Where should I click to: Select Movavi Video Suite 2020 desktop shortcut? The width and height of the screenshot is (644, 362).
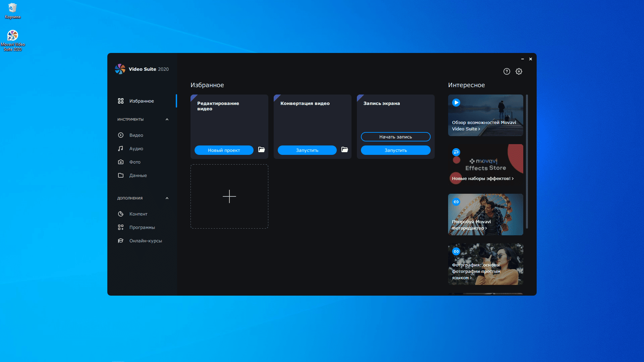tap(13, 41)
